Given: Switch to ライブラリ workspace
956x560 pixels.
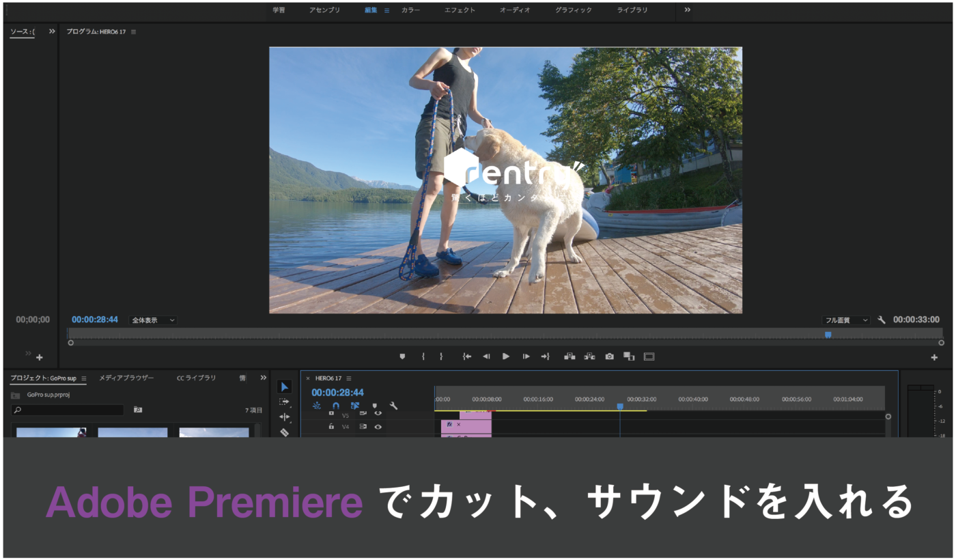Looking at the screenshot, I should [632, 10].
